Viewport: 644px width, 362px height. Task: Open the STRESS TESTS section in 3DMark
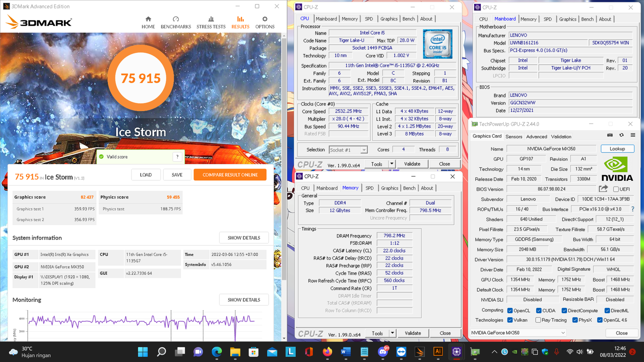coord(211,23)
